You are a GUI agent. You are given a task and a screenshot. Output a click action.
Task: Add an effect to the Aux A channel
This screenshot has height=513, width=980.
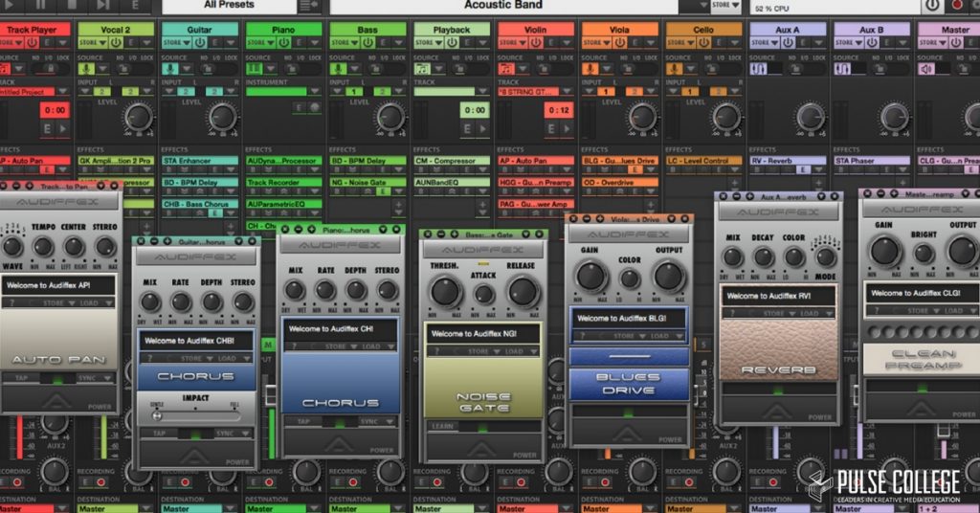[x=819, y=183]
